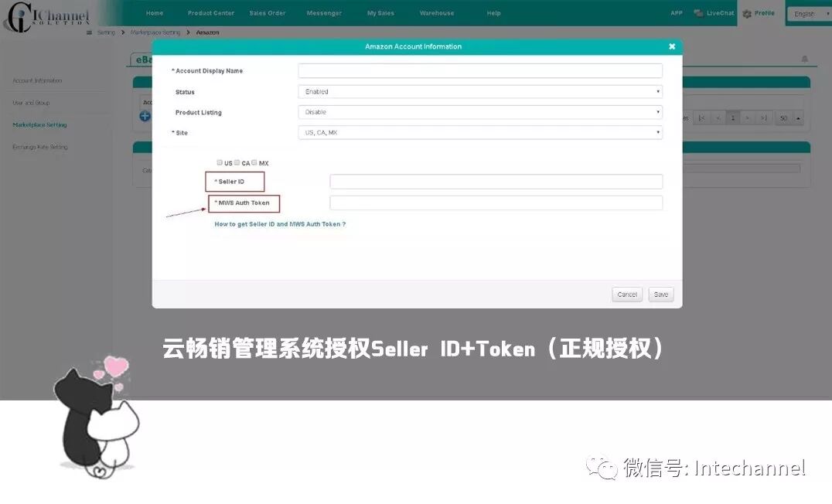Go to first page pagination button

pyautogui.click(x=701, y=117)
